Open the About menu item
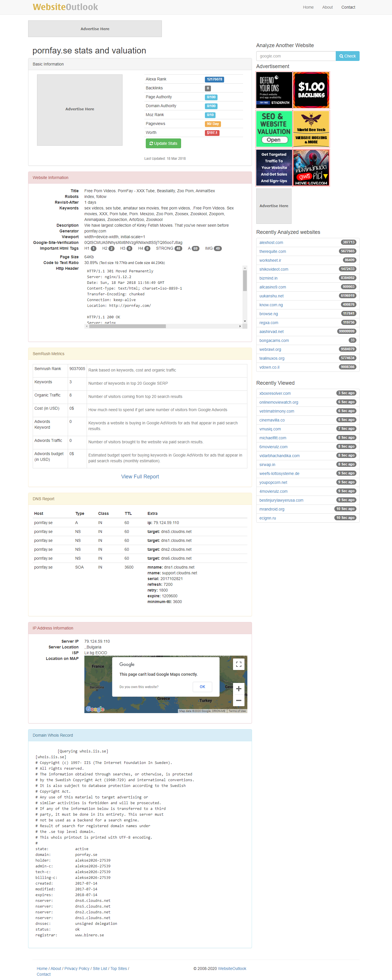Screen dimensions: 392x980 pyautogui.click(x=327, y=7)
